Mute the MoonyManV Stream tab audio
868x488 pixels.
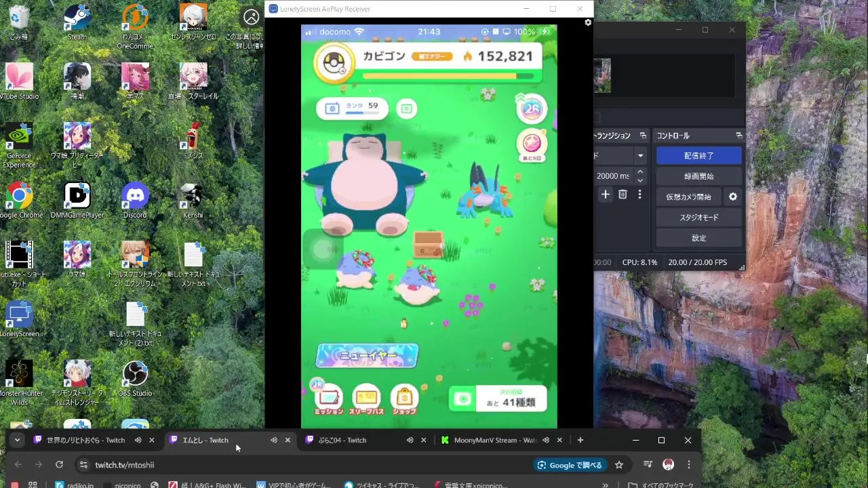tap(545, 440)
